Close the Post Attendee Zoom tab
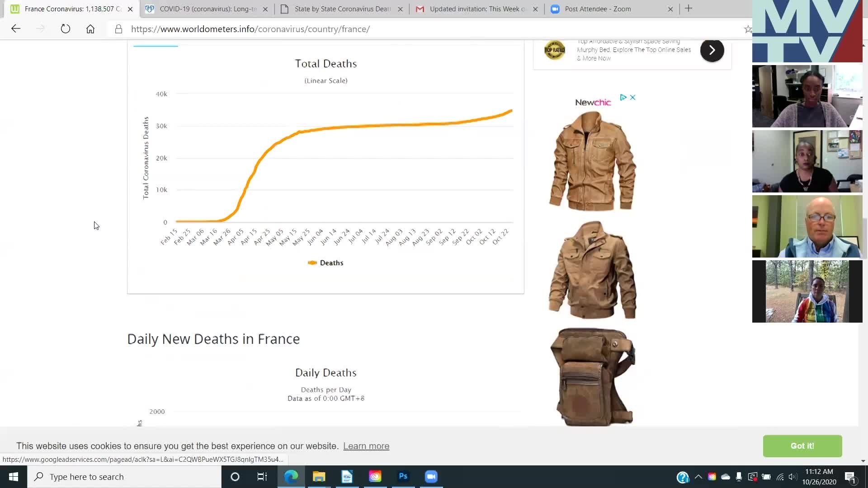This screenshot has width=868, height=488. point(670,9)
